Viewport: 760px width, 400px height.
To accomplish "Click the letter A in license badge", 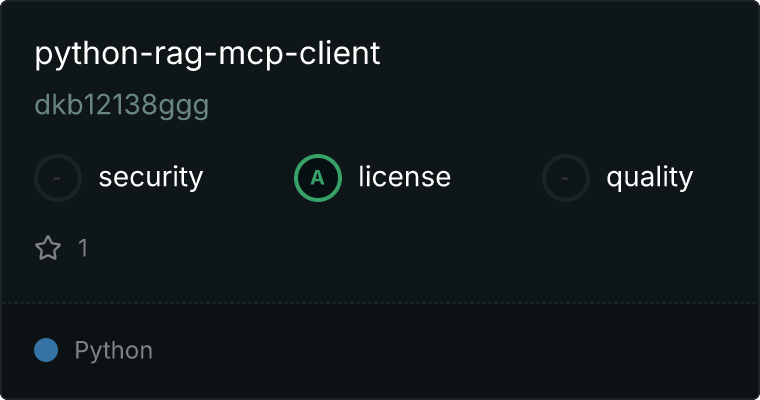I will [317, 178].
